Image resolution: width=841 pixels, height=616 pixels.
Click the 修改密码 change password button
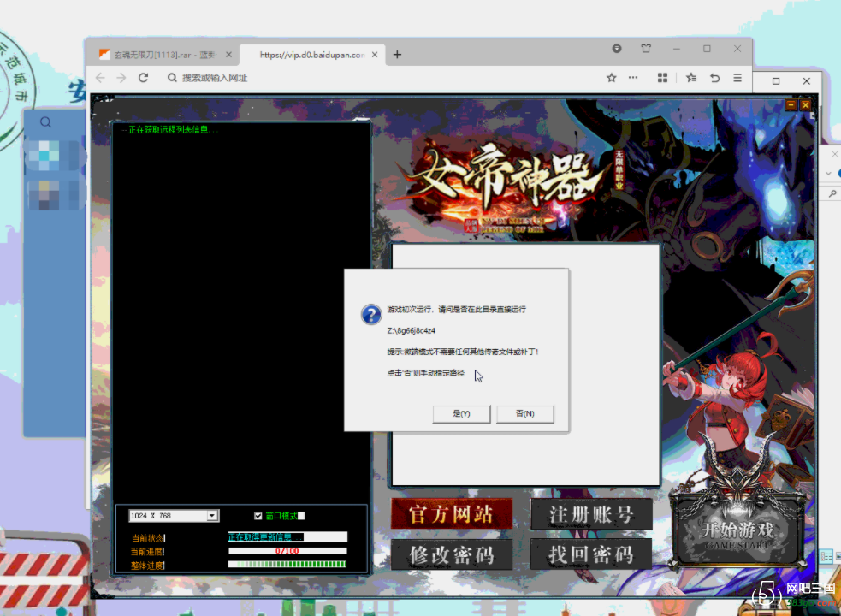pyautogui.click(x=451, y=554)
